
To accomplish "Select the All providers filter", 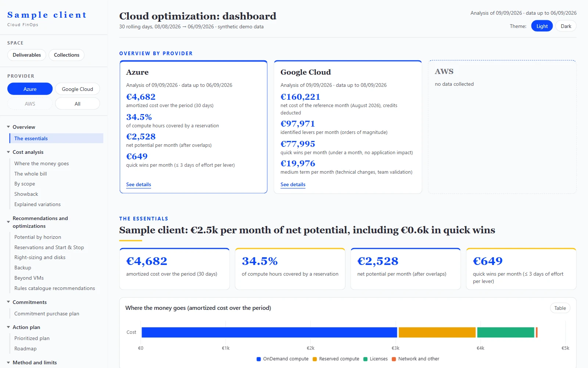I will coord(78,104).
